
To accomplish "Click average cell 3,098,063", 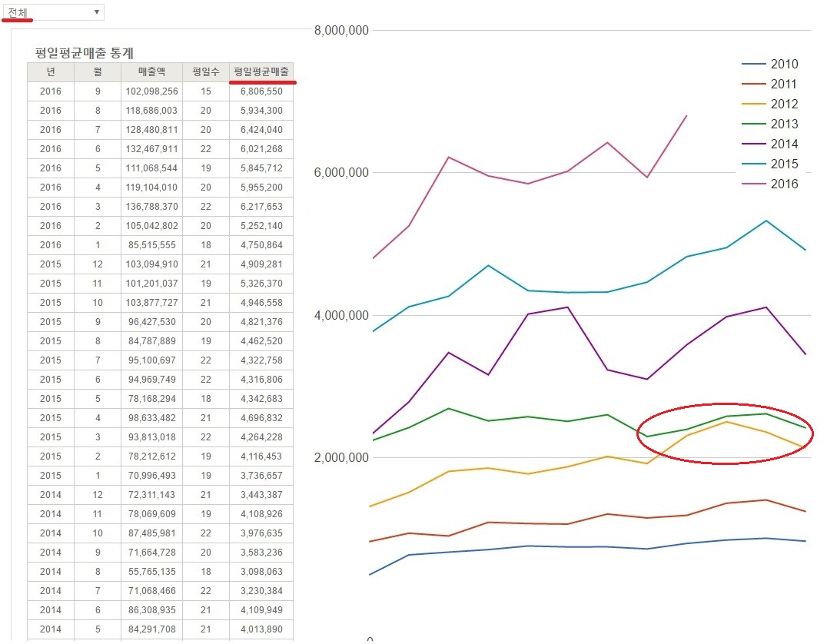I will [x=261, y=572].
